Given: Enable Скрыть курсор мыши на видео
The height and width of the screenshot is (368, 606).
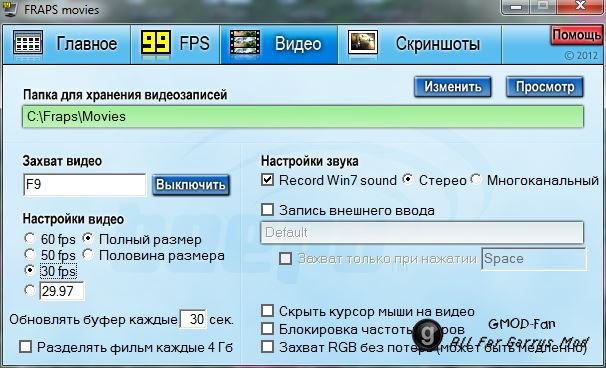Looking at the screenshot, I should [267, 311].
